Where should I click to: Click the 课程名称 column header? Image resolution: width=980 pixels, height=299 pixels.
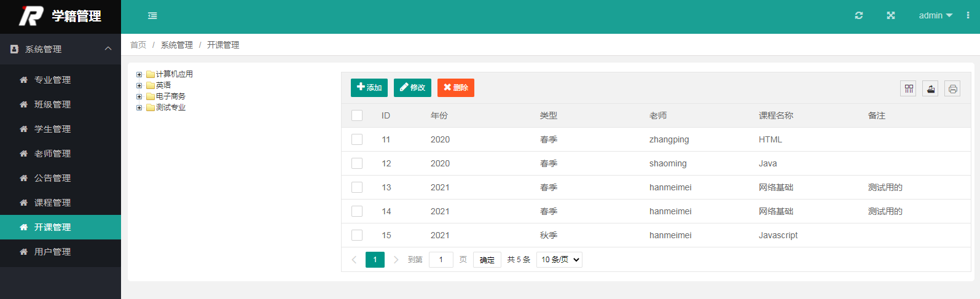pos(776,115)
